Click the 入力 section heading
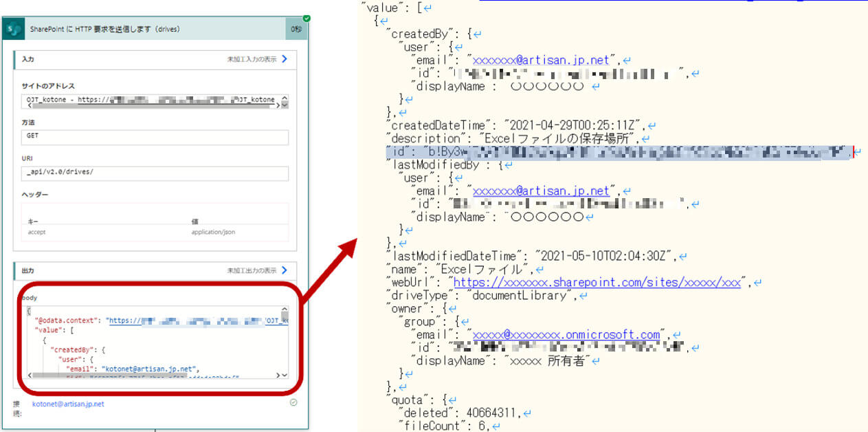The image size is (868, 432). tap(28, 59)
